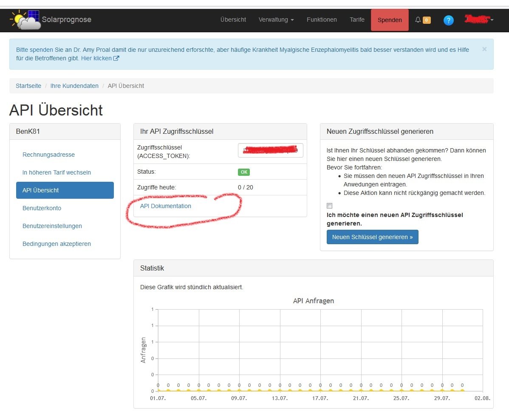
Task: Navigate to Startseite breadcrumb
Action: point(28,86)
